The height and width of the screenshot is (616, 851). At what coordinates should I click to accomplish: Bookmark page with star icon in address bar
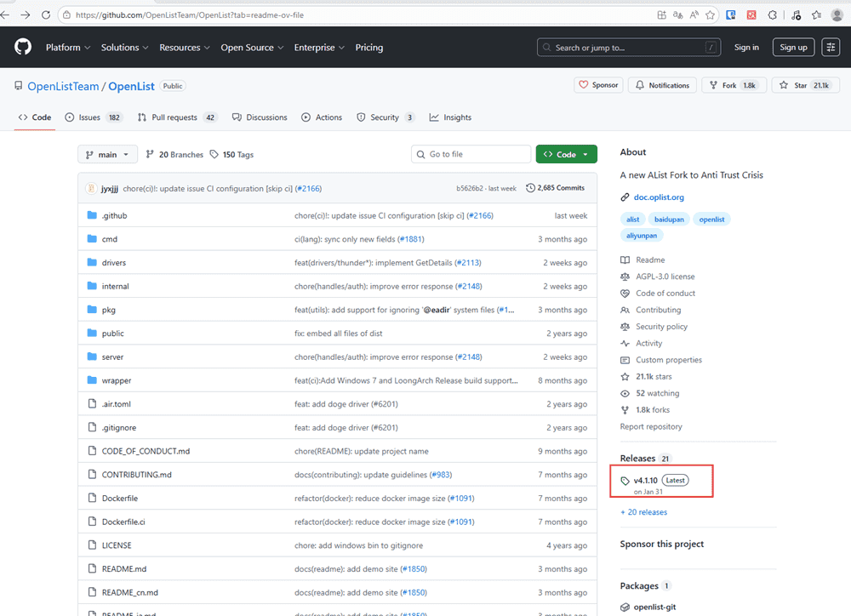pos(710,14)
